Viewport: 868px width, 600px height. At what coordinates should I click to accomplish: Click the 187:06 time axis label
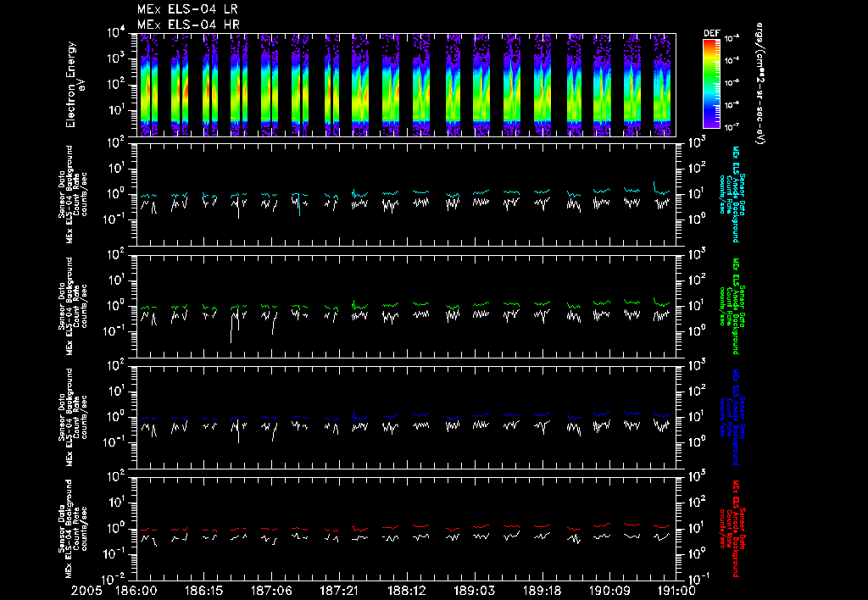[270, 592]
